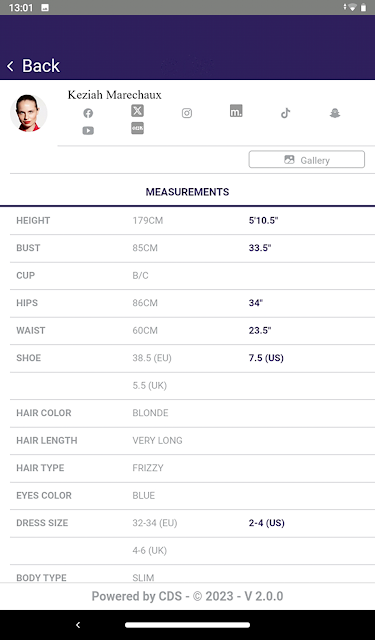
Task: Tap the Dress Size row
Action: click(192, 523)
